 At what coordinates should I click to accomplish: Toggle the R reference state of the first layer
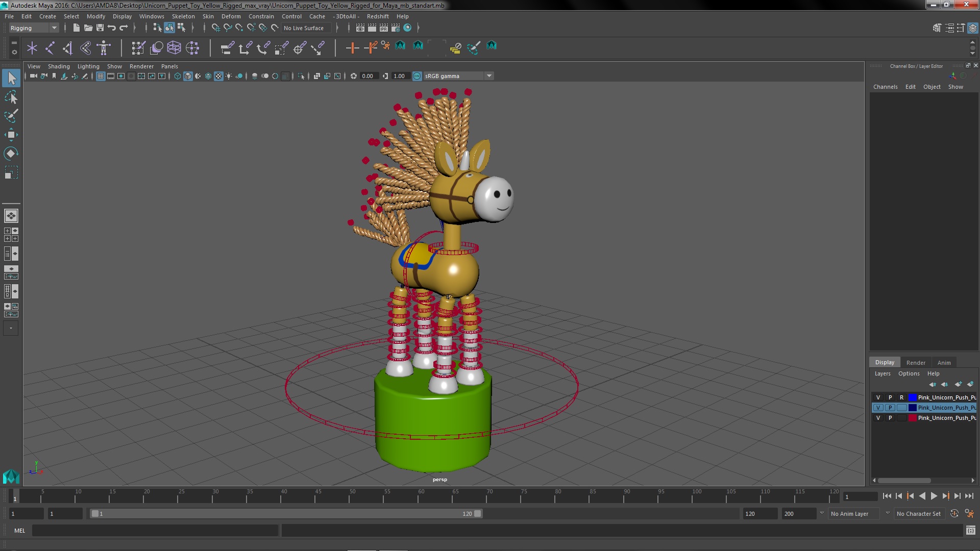tap(901, 397)
